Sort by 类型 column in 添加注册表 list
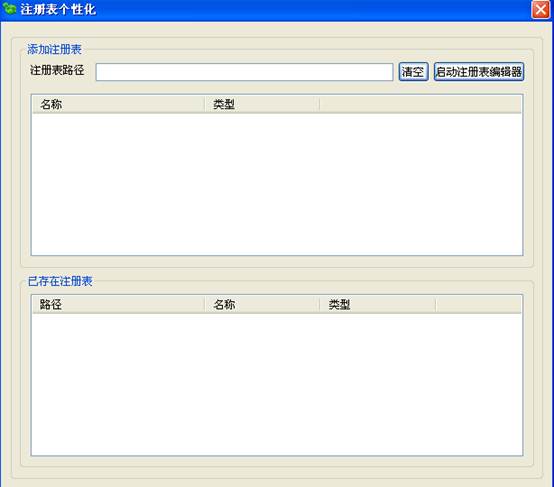 (x=262, y=105)
